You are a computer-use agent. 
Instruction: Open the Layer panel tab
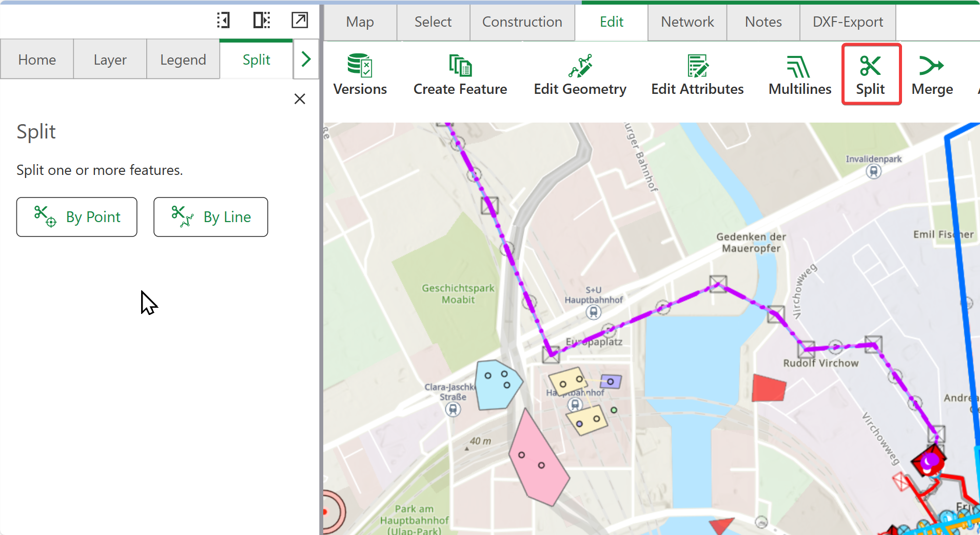(x=110, y=60)
